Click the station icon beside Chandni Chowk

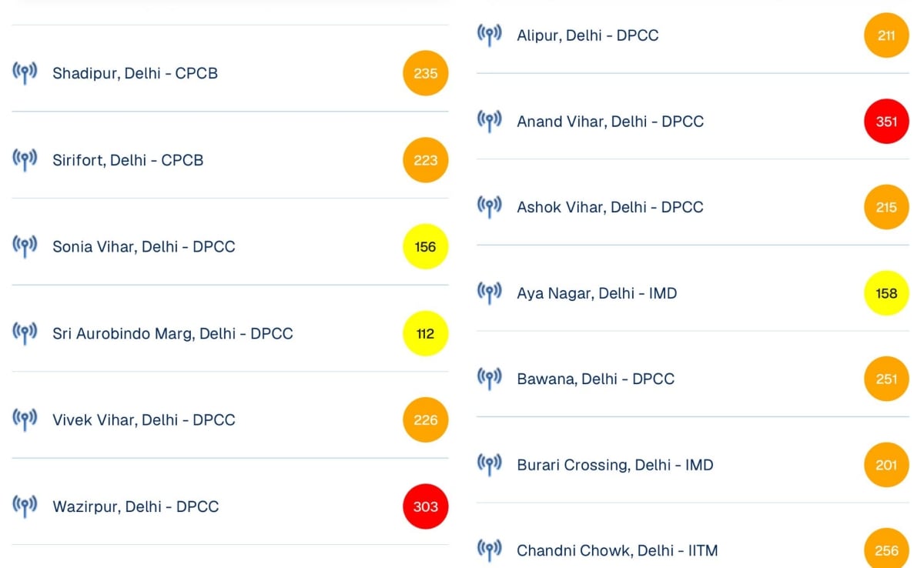(489, 550)
